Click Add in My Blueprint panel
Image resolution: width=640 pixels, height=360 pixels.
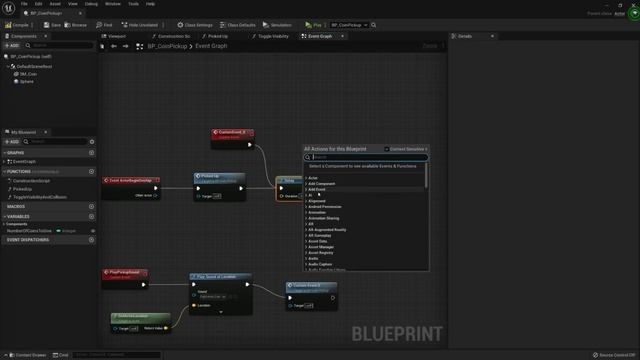pyautogui.click(x=12, y=142)
